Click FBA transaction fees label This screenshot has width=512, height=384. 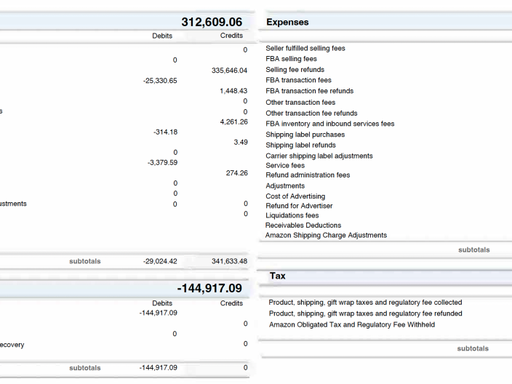(x=298, y=80)
